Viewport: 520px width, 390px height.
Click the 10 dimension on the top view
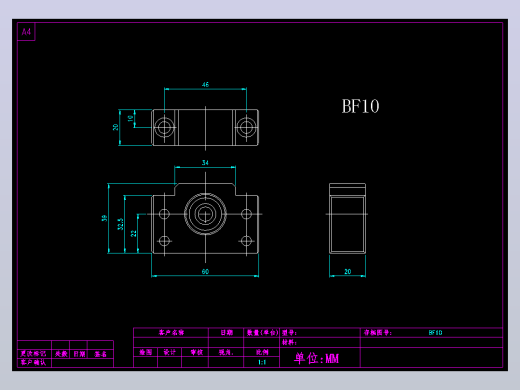click(x=131, y=118)
